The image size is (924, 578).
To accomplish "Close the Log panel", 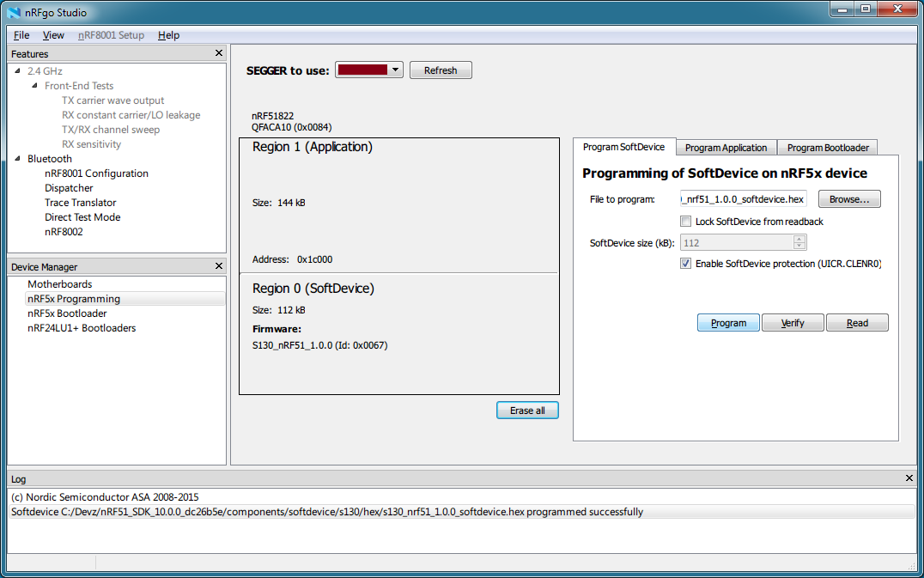I will click(x=909, y=478).
